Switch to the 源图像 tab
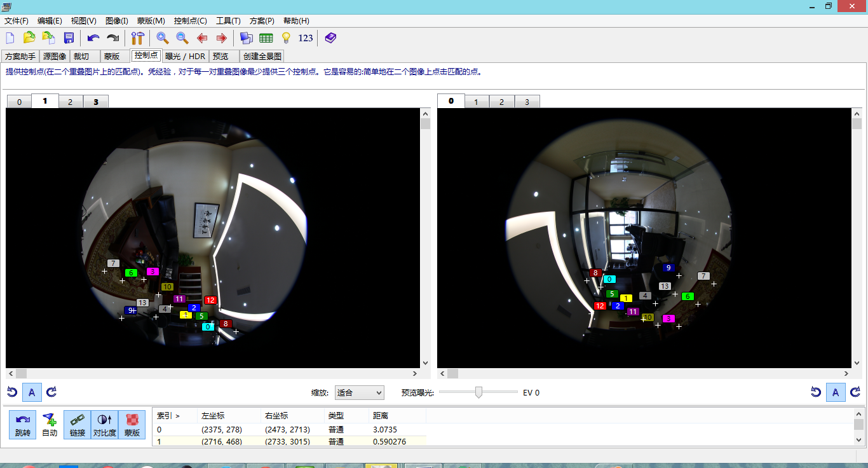This screenshot has height=468, width=868. click(55, 57)
